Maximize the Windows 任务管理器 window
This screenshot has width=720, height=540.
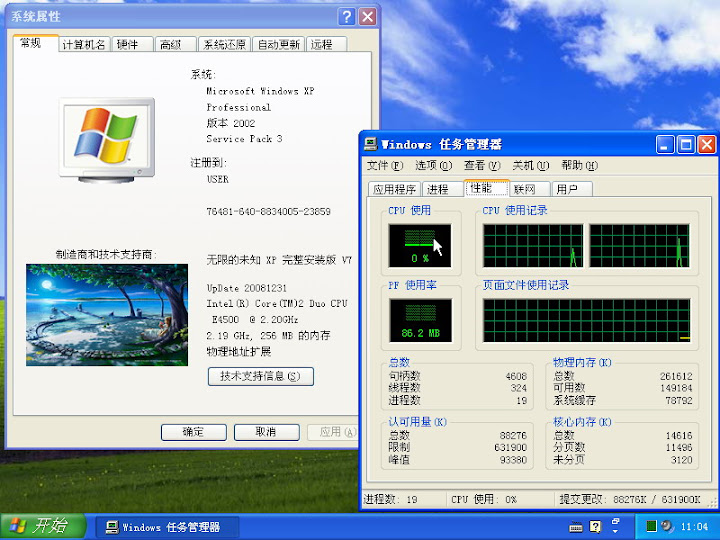686,145
